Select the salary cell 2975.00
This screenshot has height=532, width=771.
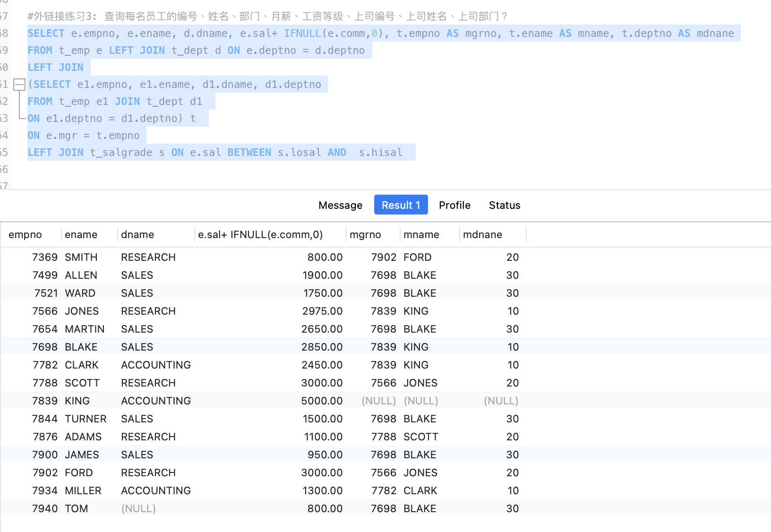322,311
